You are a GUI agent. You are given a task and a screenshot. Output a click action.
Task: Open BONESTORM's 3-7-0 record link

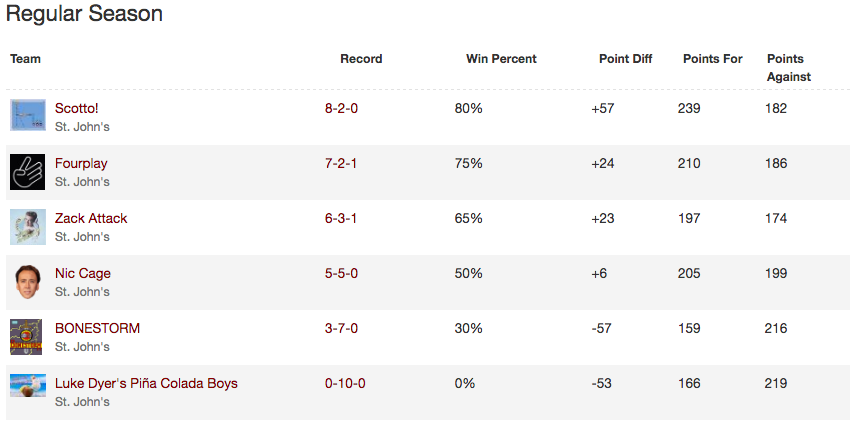pyautogui.click(x=342, y=328)
